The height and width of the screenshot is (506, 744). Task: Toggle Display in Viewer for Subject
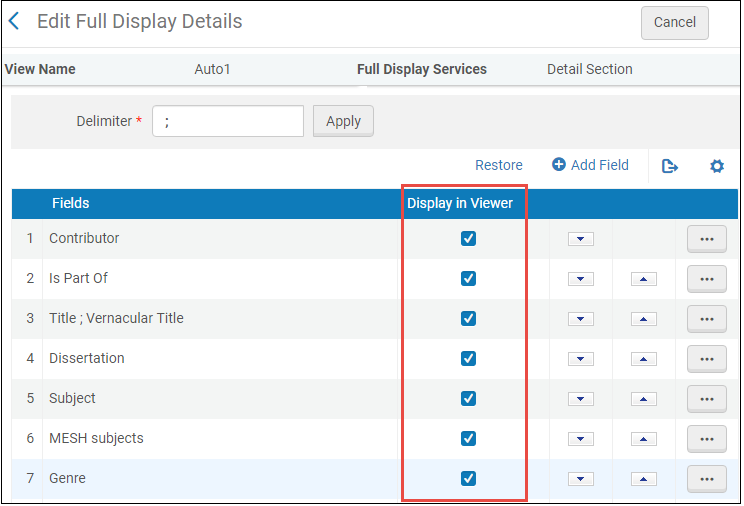[x=468, y=399]
